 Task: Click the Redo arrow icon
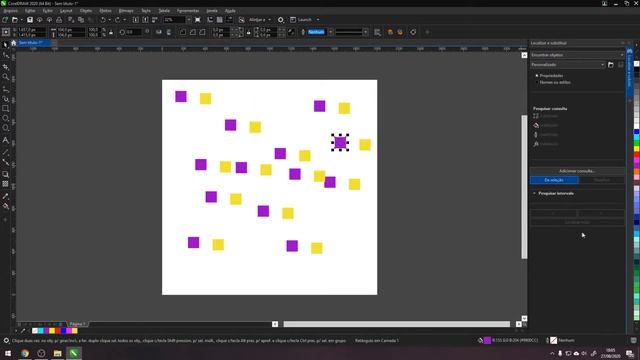coord(118,20)
